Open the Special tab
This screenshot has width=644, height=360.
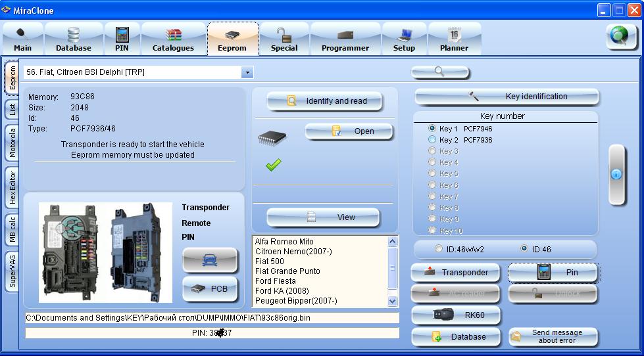point(284,39)
